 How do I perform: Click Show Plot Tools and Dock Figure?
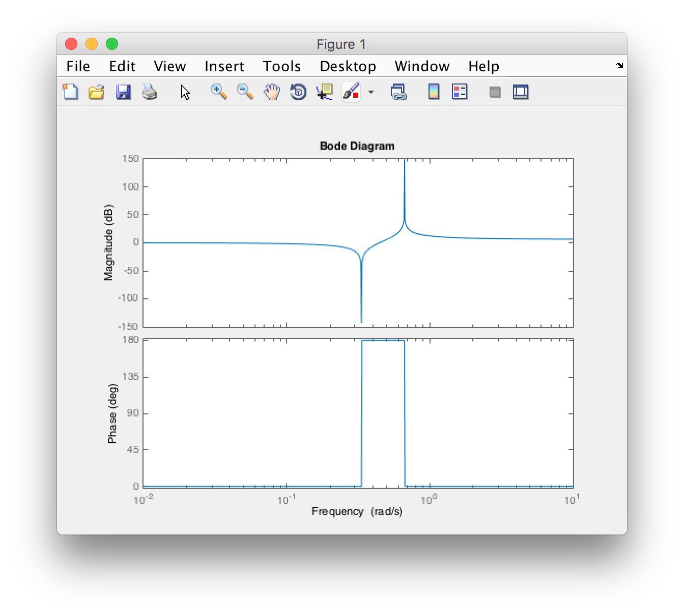pos(521,92)
